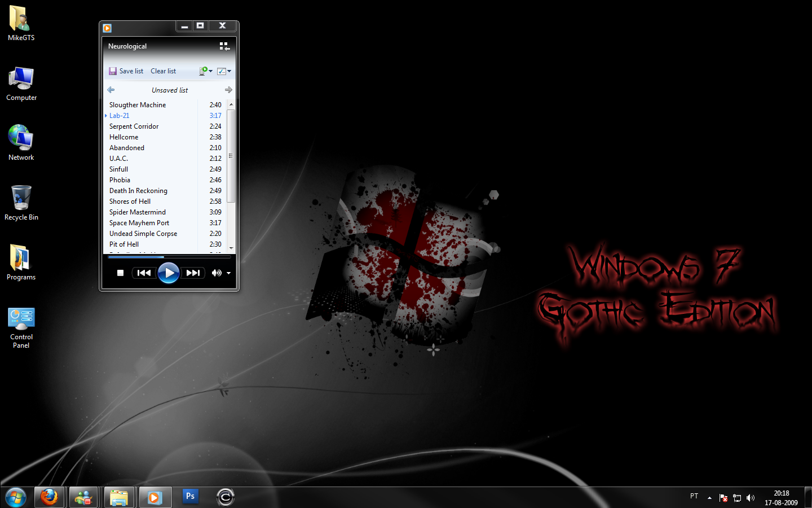Stop playback with the Stop button
The height and width of the screenshot is (508, 812).
point(120,273)
